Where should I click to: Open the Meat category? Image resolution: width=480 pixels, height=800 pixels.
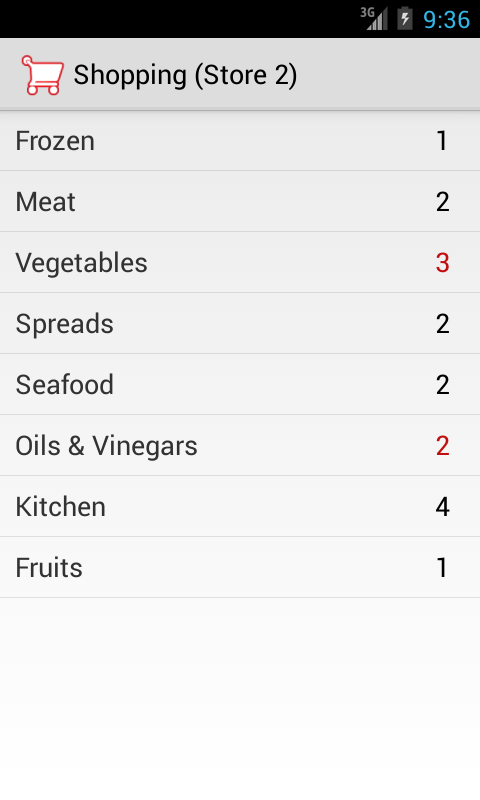click(x=240, y=202)
